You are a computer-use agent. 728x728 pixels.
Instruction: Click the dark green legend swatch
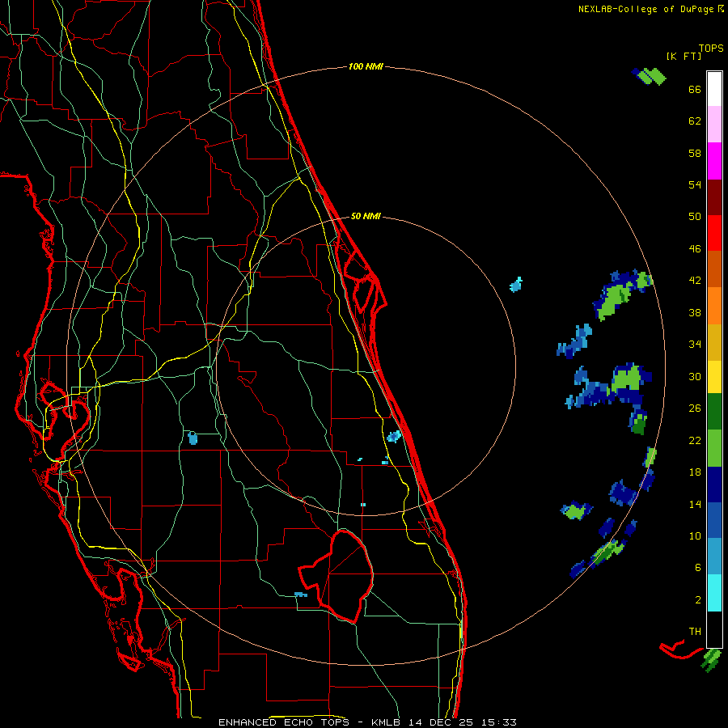click(714, 412)
